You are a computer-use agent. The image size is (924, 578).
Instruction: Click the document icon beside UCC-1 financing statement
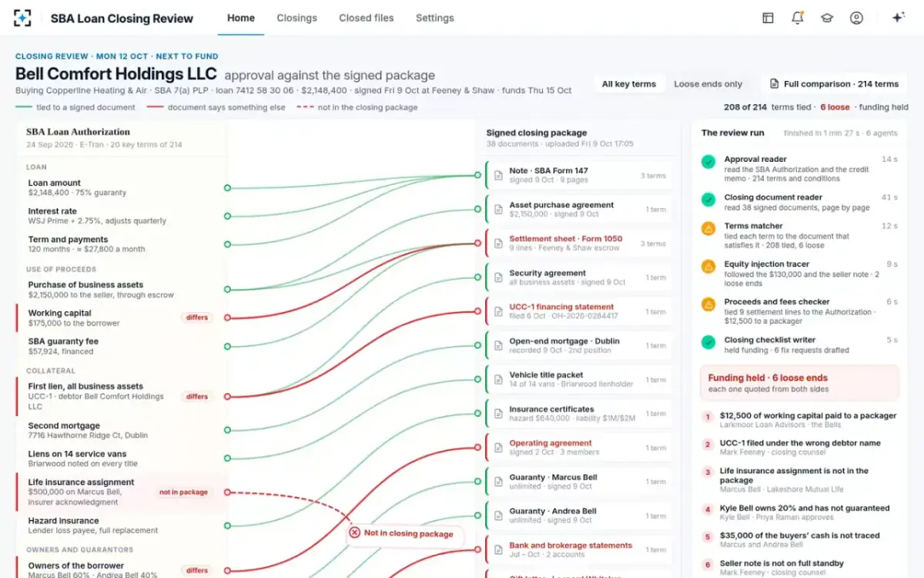498,311
